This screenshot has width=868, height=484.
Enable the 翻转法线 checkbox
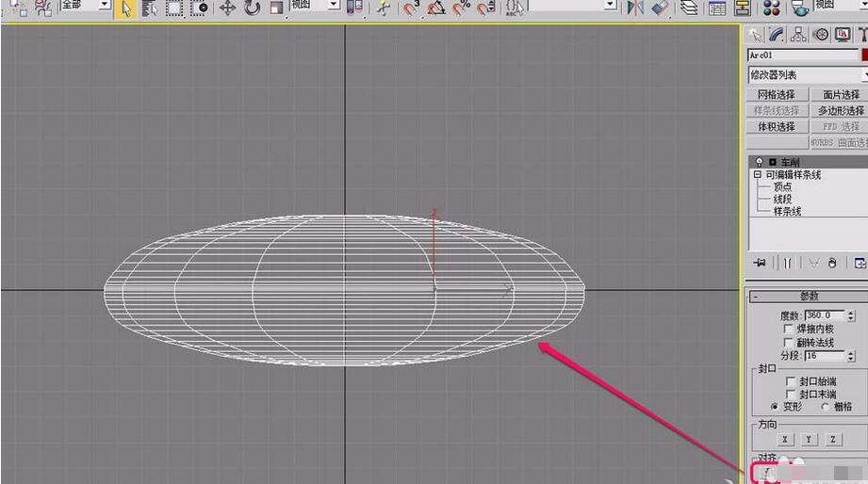789,343
